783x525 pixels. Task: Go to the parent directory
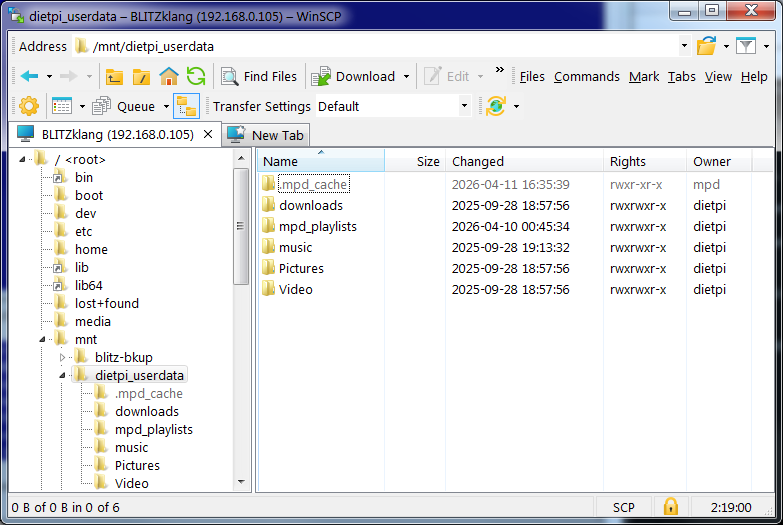(115, 76)
